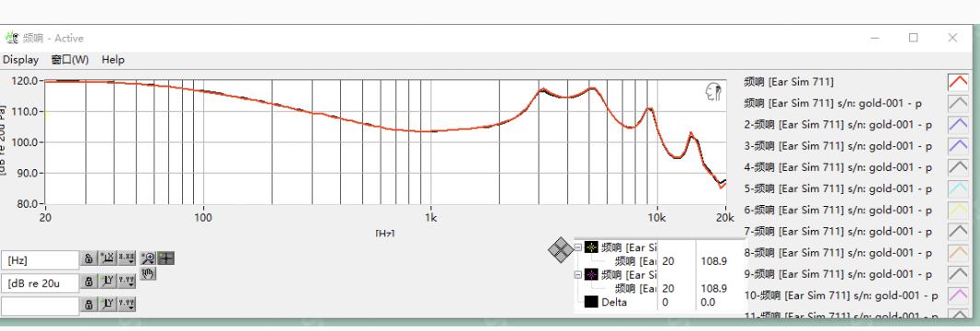Click the blue swatch for 3-频响 plot
Viewport: 980px width, 331px height.
958,145
